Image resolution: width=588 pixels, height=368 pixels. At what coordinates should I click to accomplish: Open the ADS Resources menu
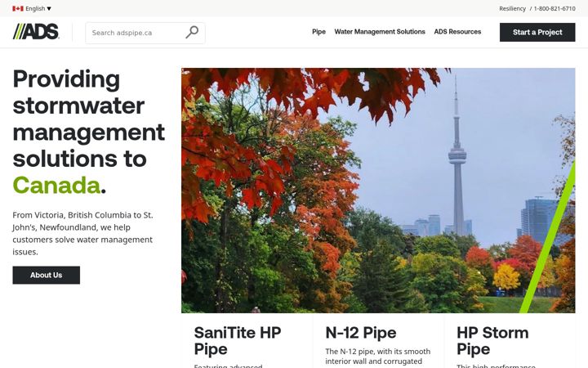[457, 32]
